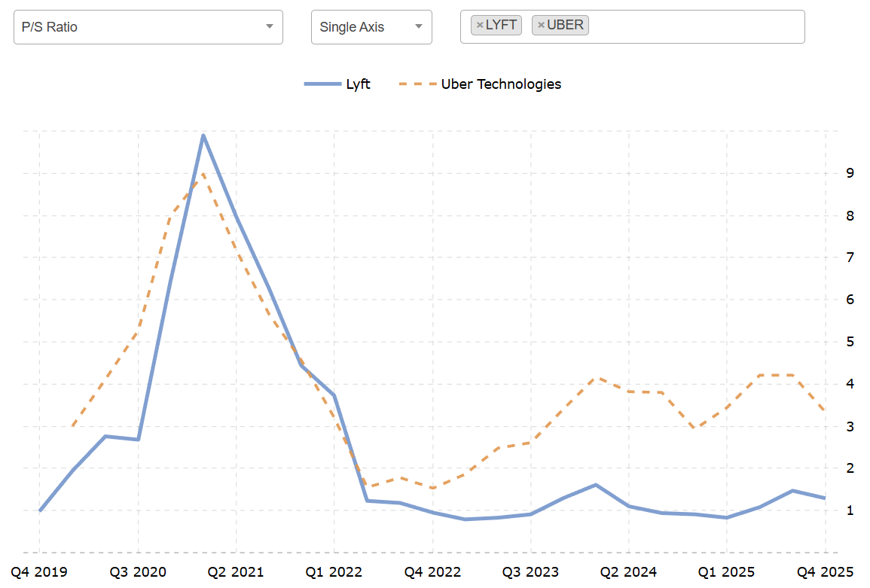Viewport: 870px width, 588px height.
Task: Click the Uber Technologies dashed legend swatch
Action: (418, 84)
